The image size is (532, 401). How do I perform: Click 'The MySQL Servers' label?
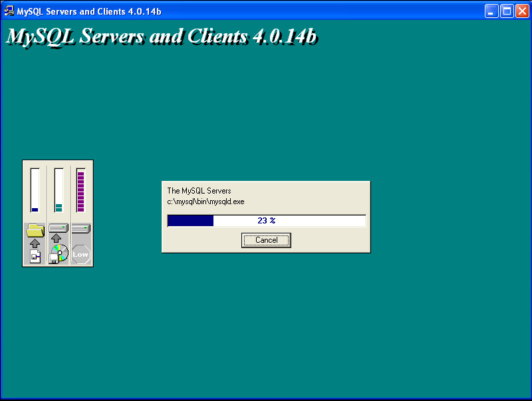point(199,191)
